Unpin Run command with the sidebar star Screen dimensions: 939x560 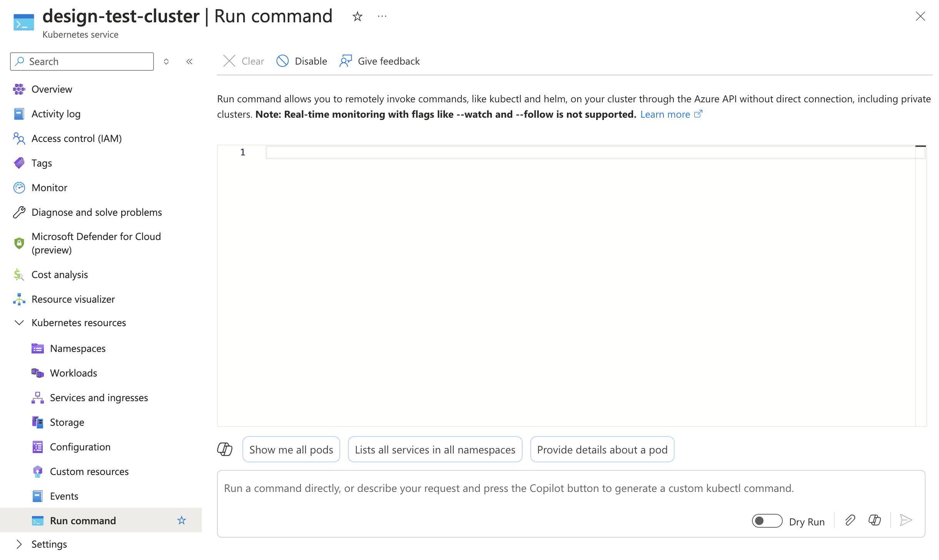pos(182,521)
